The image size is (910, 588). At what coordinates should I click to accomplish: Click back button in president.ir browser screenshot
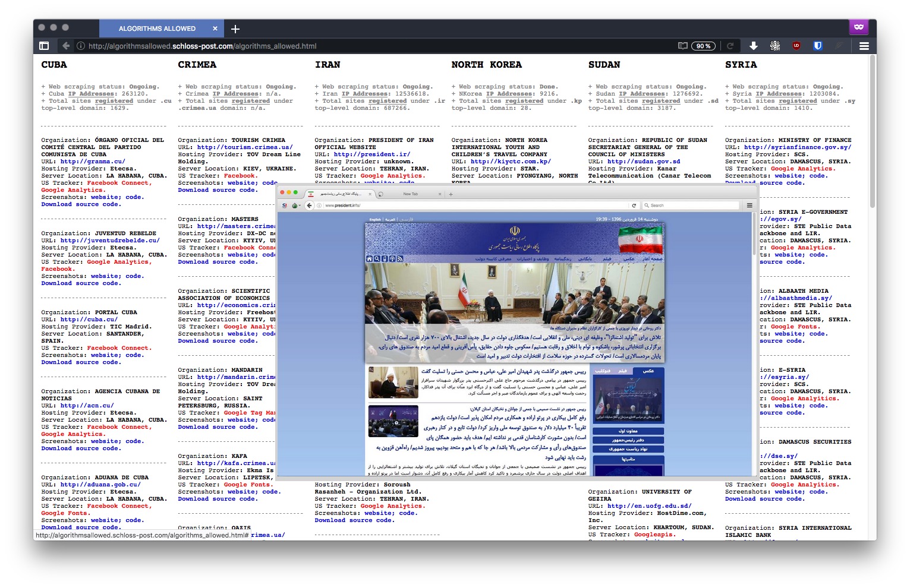pyautogui.click(x=309, y=206)
